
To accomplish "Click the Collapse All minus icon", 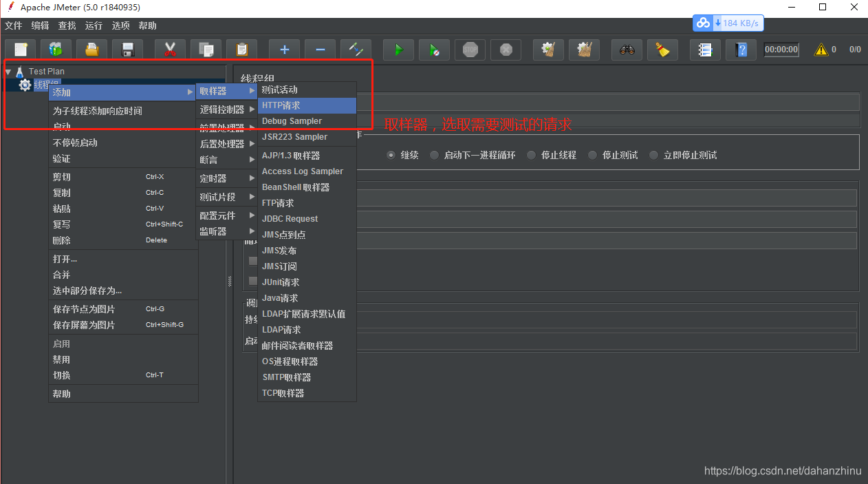I will tap(320, 50).
